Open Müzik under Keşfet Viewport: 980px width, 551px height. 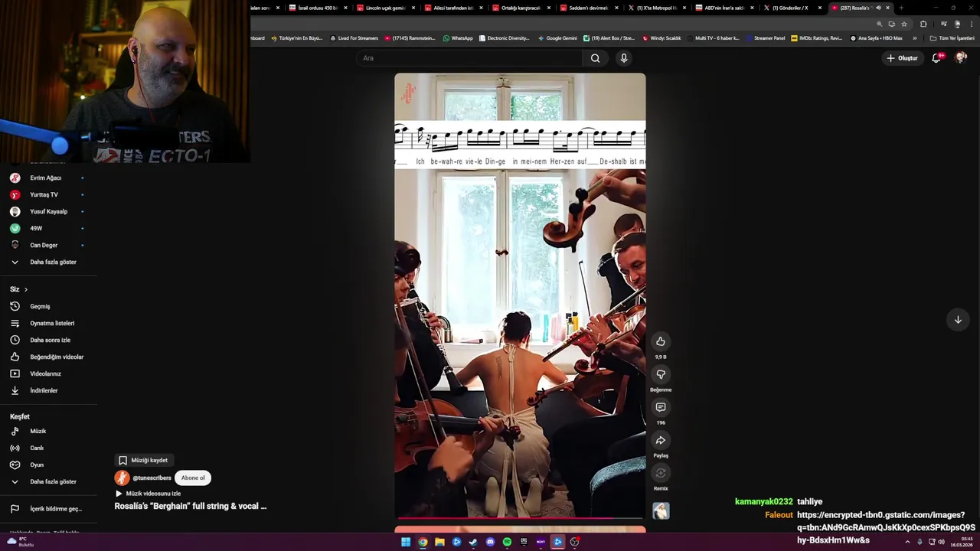(48, 431)
